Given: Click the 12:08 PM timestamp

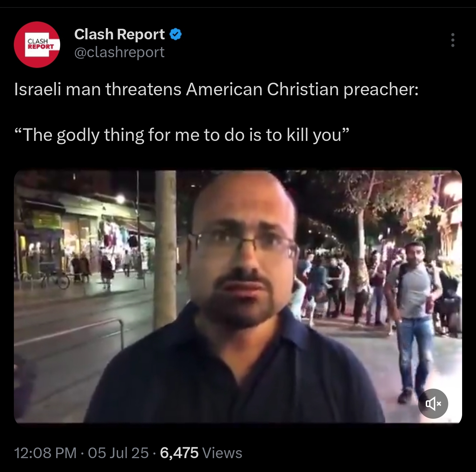Looking at the screenshot, I should 45,453.
